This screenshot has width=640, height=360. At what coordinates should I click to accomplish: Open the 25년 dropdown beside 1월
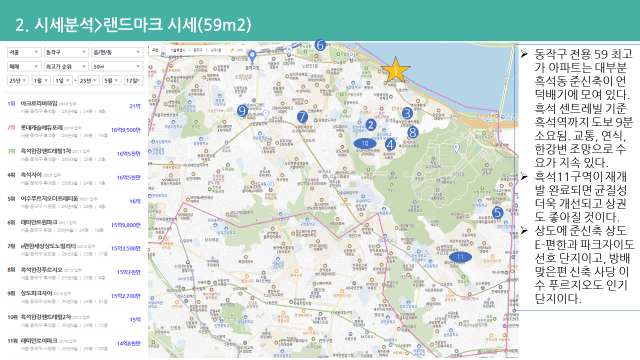18,80
